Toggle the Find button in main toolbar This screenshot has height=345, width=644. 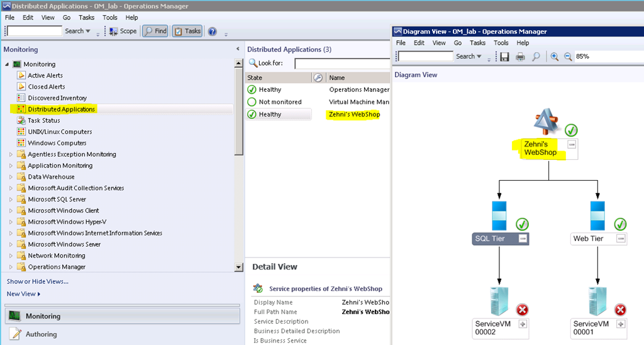[155, 31]
